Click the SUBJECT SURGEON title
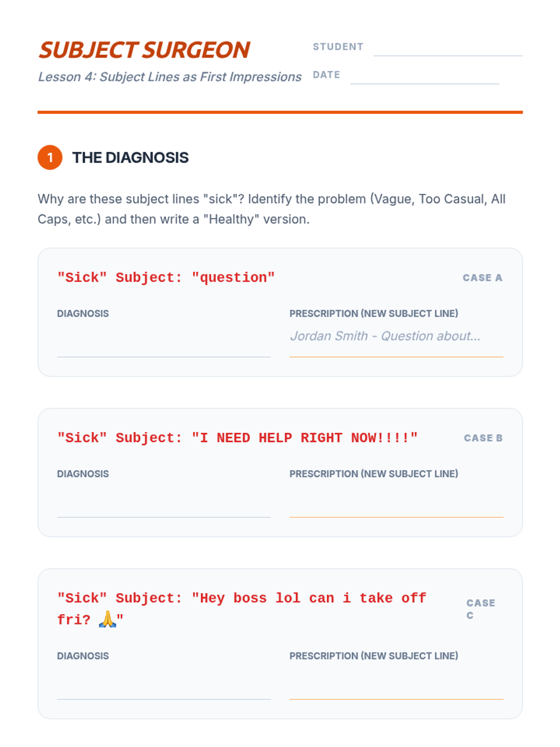Viewport: 560px width, 747px height. [x=144, y=50]
